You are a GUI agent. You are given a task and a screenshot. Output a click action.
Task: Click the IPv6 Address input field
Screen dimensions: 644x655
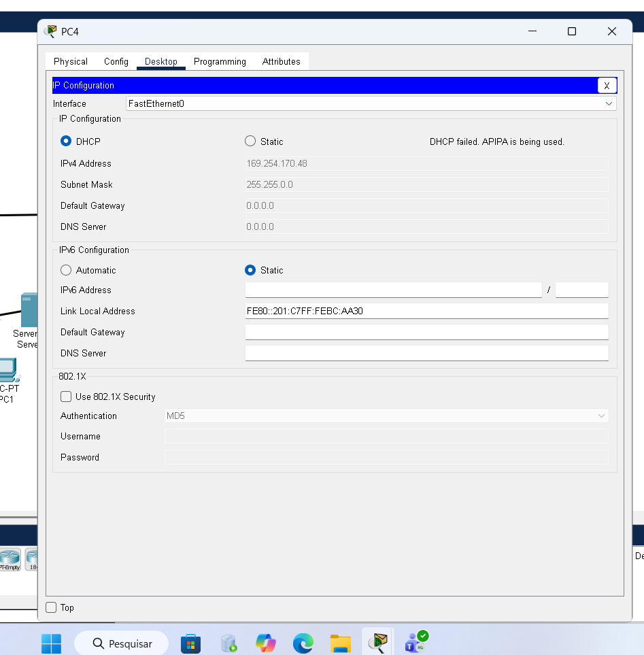point(393,290)
